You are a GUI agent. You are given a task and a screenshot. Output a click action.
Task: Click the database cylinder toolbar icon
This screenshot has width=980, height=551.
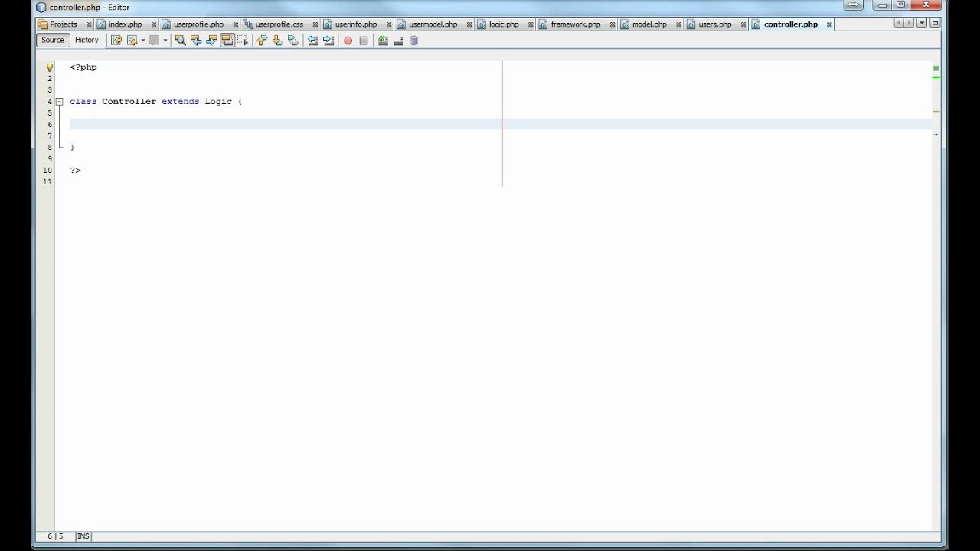(413, 40)
